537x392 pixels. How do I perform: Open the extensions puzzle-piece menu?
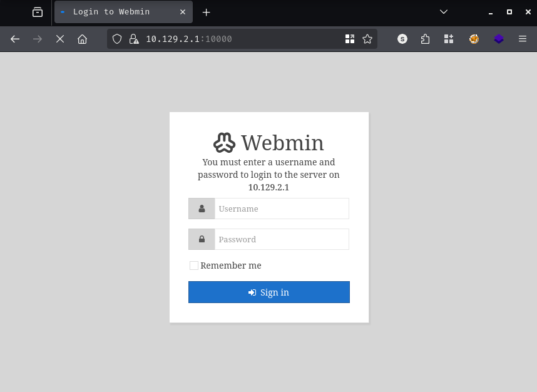pyautogui.click(x=426, y=39)
